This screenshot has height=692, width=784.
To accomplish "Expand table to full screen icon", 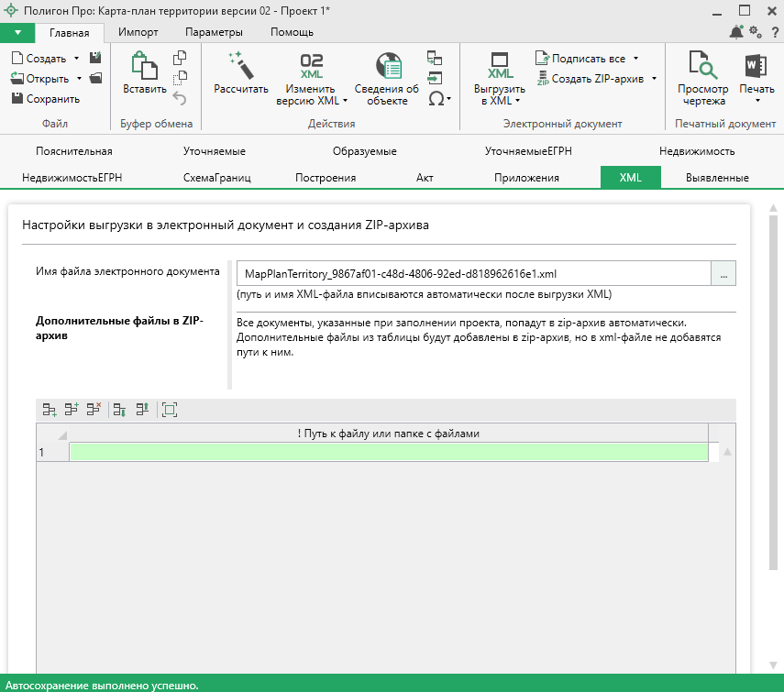I will coord(169,410).
